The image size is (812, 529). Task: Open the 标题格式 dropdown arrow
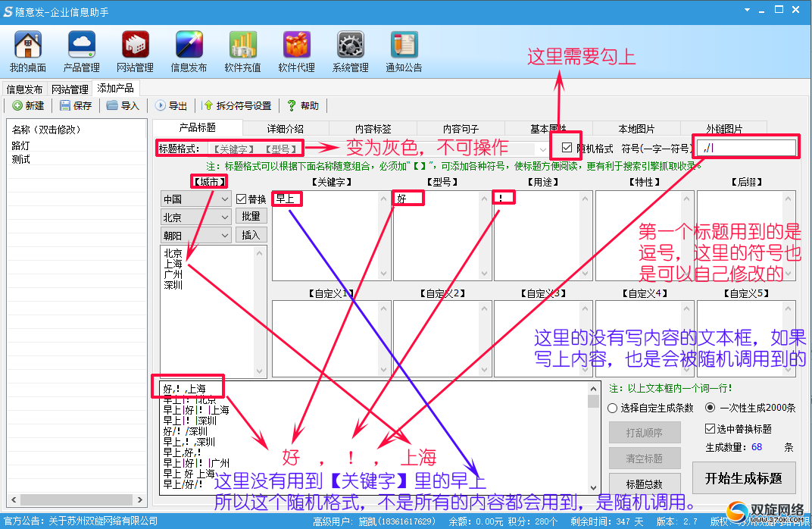coord(542,149)
